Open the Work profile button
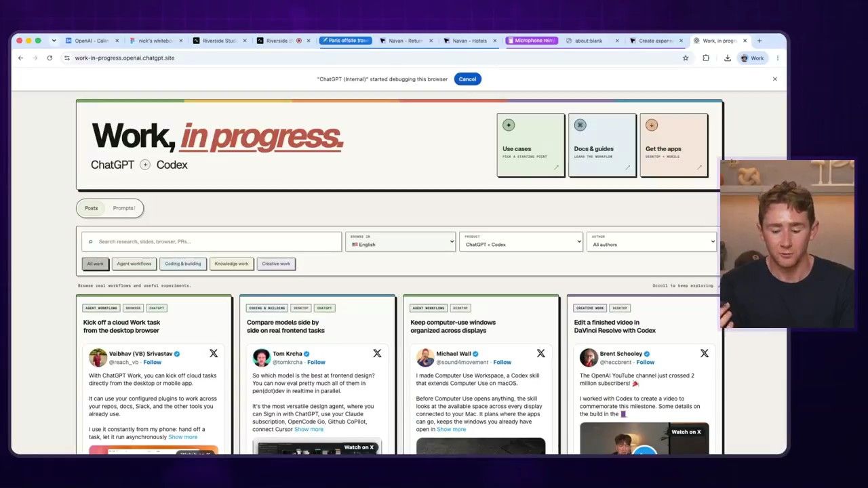Image resolution: width=868 pixels, height=488 pixels. tap(753, 58)
